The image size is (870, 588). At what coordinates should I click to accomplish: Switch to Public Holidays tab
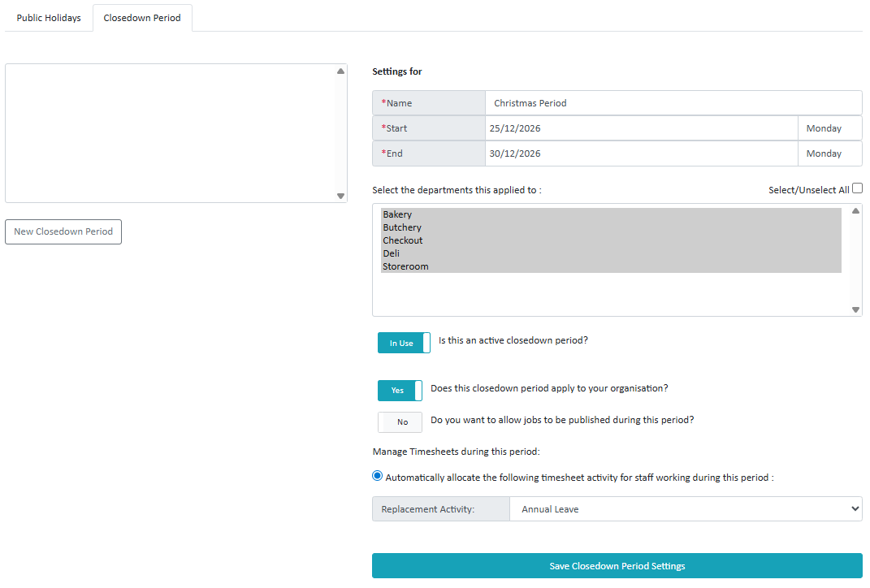click(49, 18)
